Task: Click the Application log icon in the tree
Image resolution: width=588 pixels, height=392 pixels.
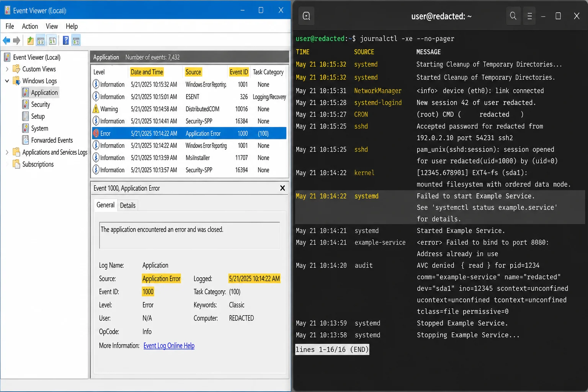Action: point(26,92)
